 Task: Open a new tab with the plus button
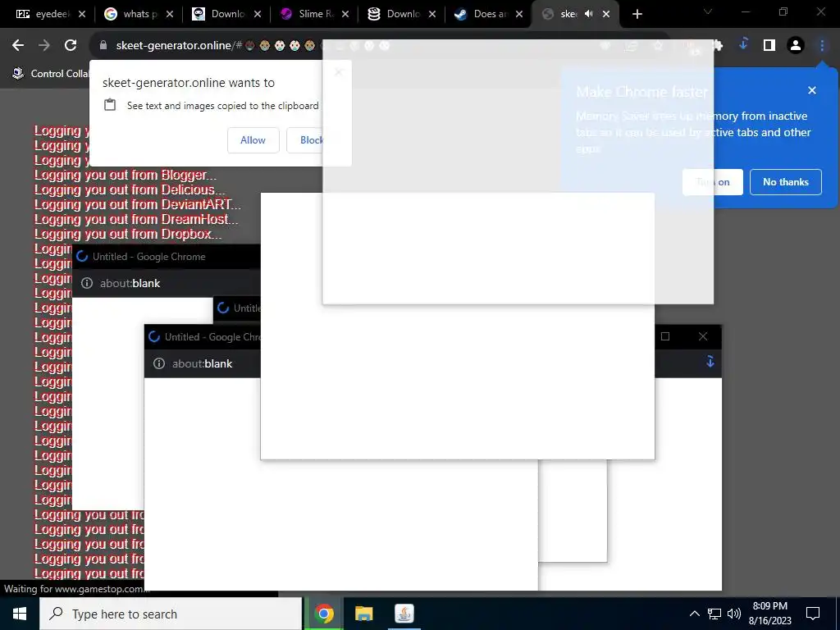tap(637, 15)
